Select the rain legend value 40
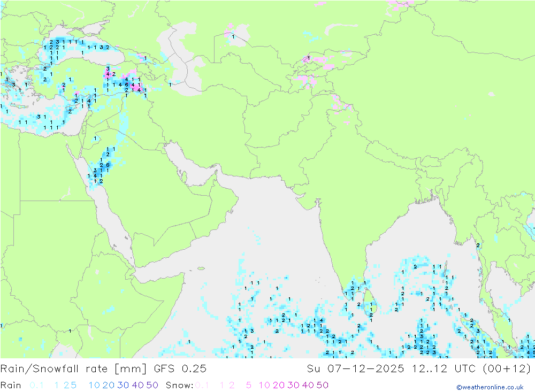This screenshot has height=392, width=535. 138,385
